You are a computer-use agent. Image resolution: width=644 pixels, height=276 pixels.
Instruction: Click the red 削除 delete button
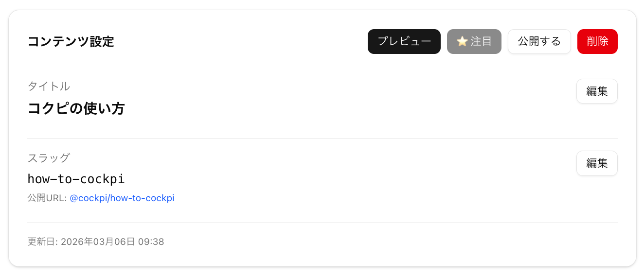coord(597,42)
